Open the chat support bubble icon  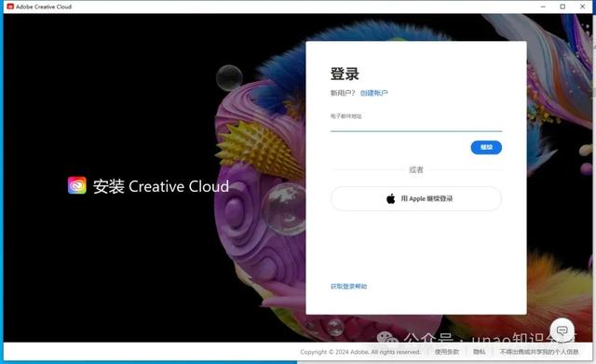(x=562, y=330)
